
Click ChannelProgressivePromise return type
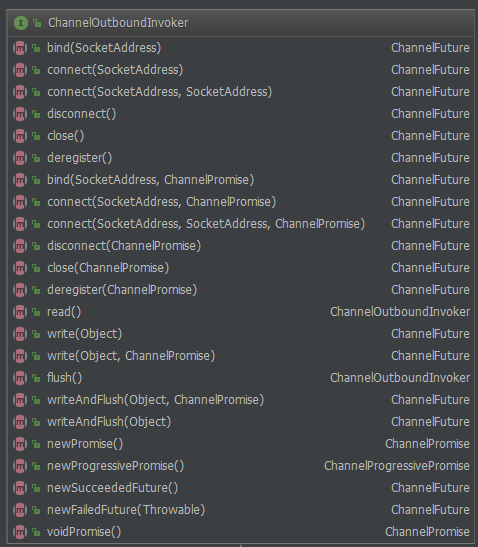tap(397, 466)
